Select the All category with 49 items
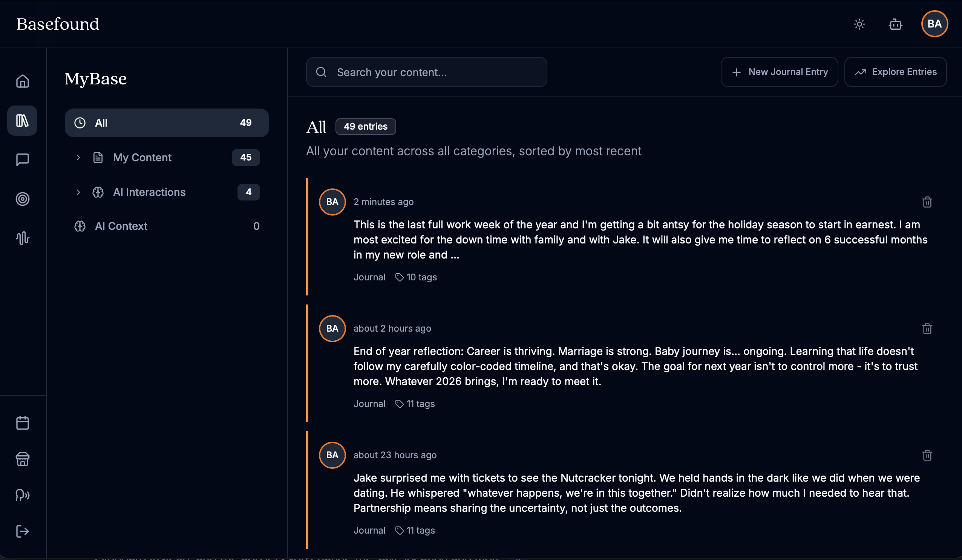This screenshot has width=962, height=560. (167, 123)
